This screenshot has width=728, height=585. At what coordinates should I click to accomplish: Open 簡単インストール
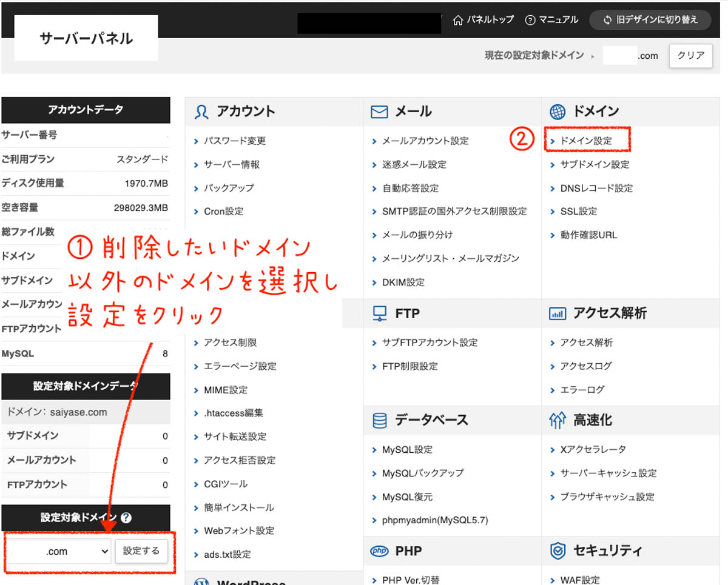pyautogui.click(x=239, y=507)
